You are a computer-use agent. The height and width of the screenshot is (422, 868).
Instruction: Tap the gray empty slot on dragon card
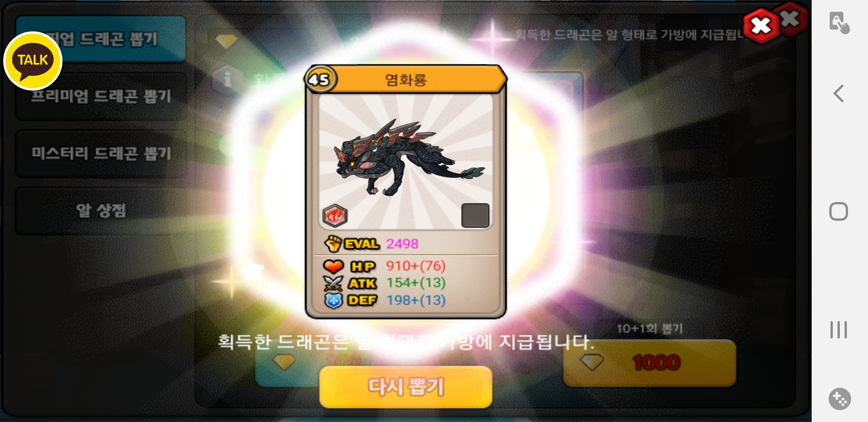(475, 215)
